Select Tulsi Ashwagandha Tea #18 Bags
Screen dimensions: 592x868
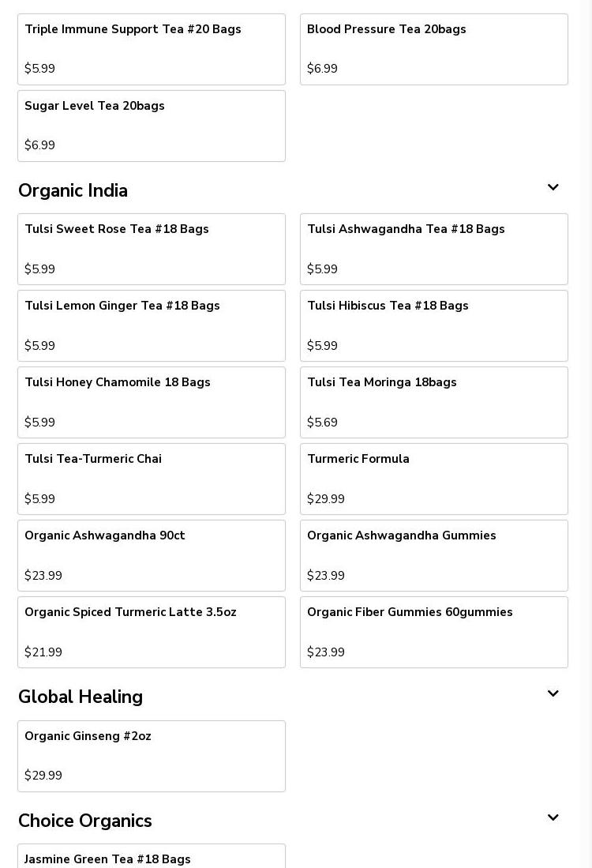[434, 249]
